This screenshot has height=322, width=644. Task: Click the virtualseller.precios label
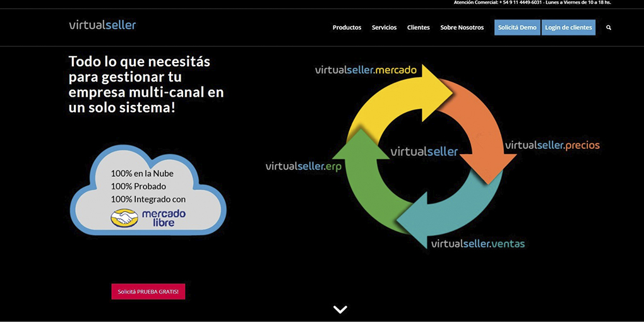[552, 145]
